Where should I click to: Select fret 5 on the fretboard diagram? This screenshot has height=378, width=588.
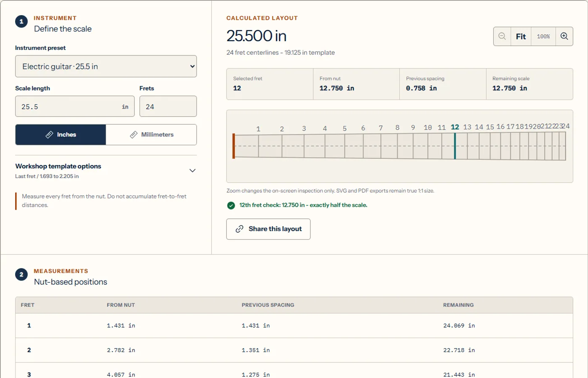(x=345, y=146)
